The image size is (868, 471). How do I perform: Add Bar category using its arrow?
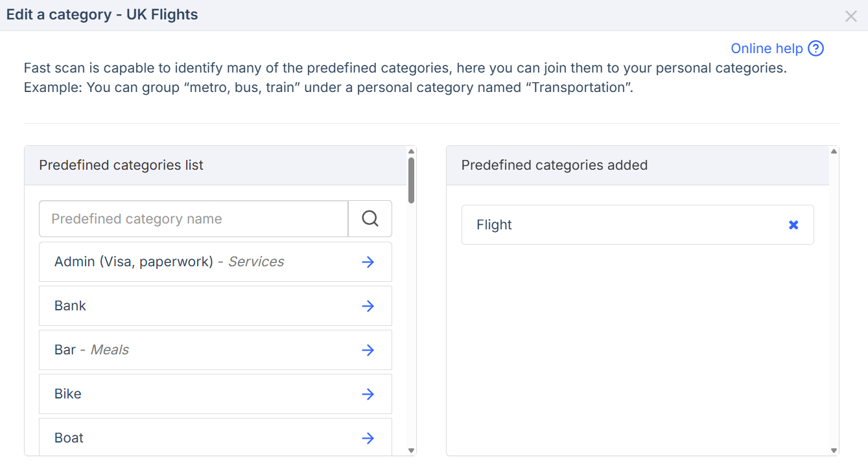coord(368,350)
